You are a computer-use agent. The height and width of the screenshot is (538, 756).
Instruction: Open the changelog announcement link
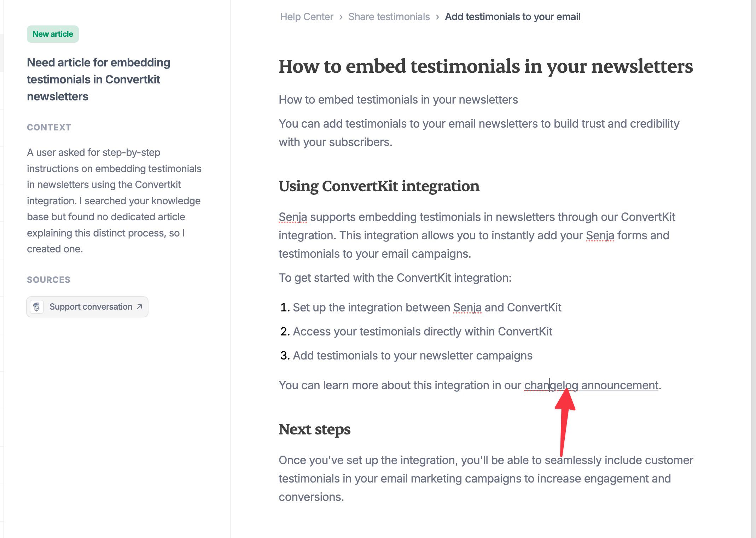[x=591, y=385]
